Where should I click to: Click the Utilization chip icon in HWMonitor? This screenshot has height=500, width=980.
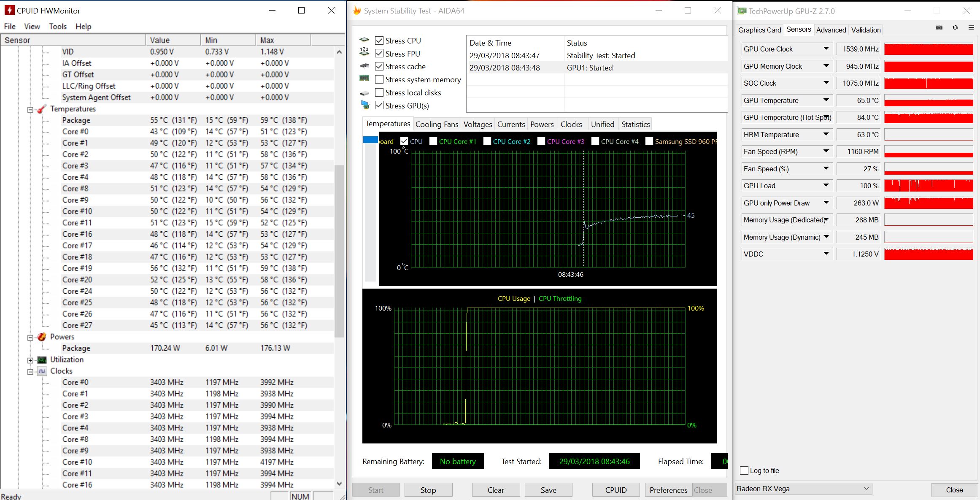(42, 359)
